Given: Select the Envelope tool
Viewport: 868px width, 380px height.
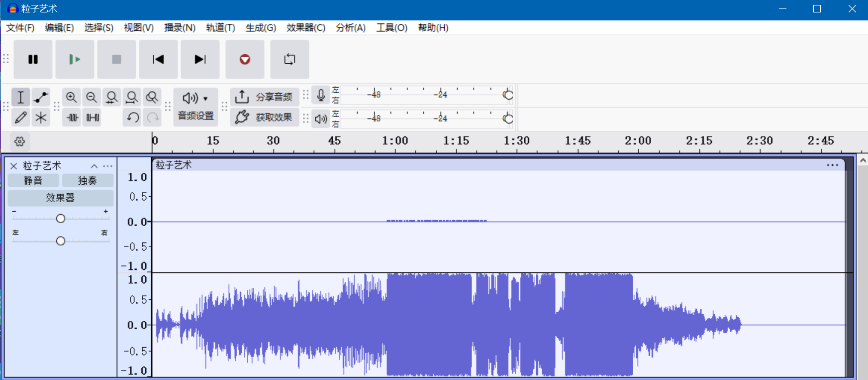Looking at the screenshot, I should (41, 97).
